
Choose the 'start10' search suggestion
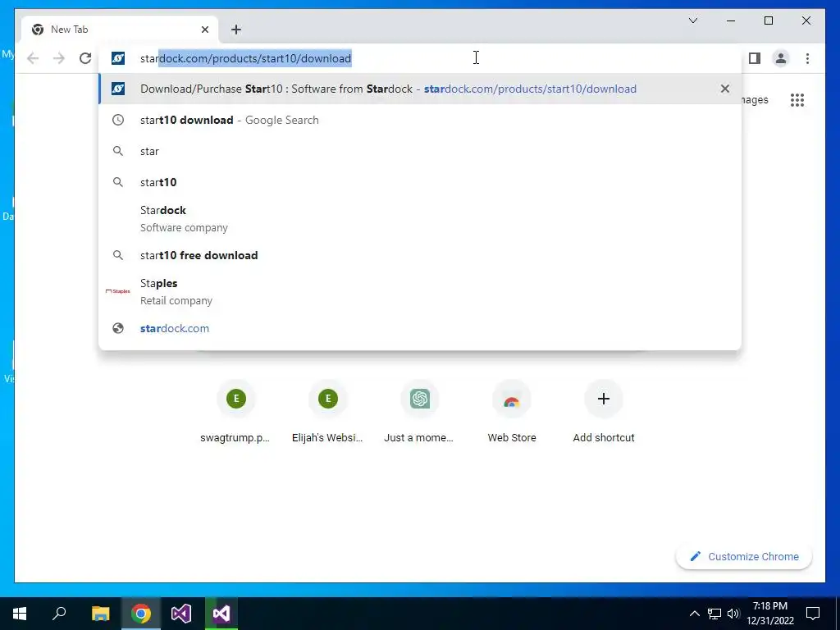point(420,182)
